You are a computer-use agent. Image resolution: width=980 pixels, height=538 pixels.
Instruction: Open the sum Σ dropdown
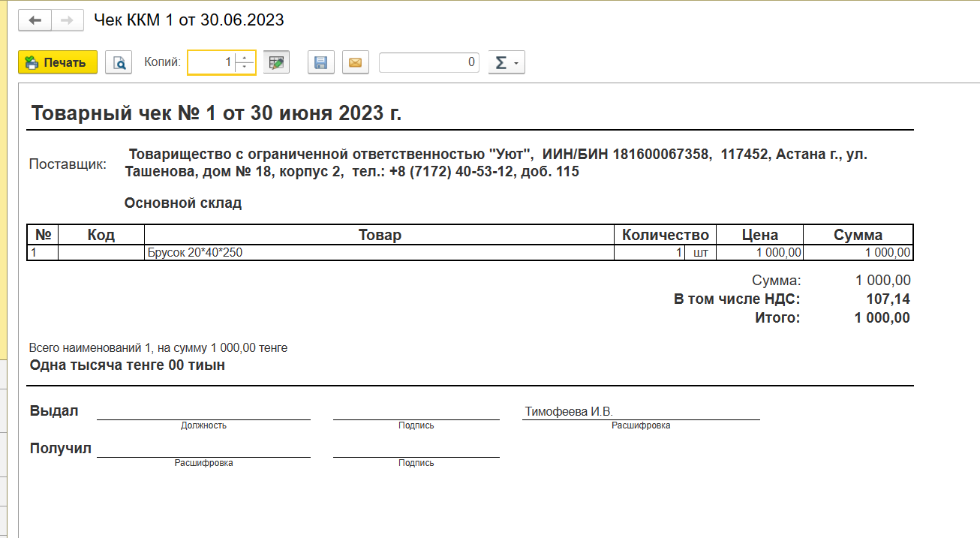click(507, 63)
